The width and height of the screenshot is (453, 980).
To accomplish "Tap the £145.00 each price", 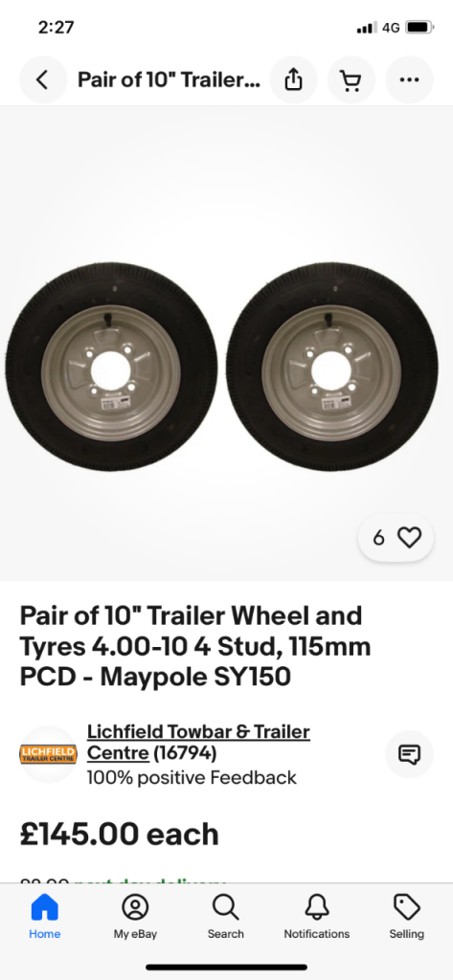I will pos(120,835).
